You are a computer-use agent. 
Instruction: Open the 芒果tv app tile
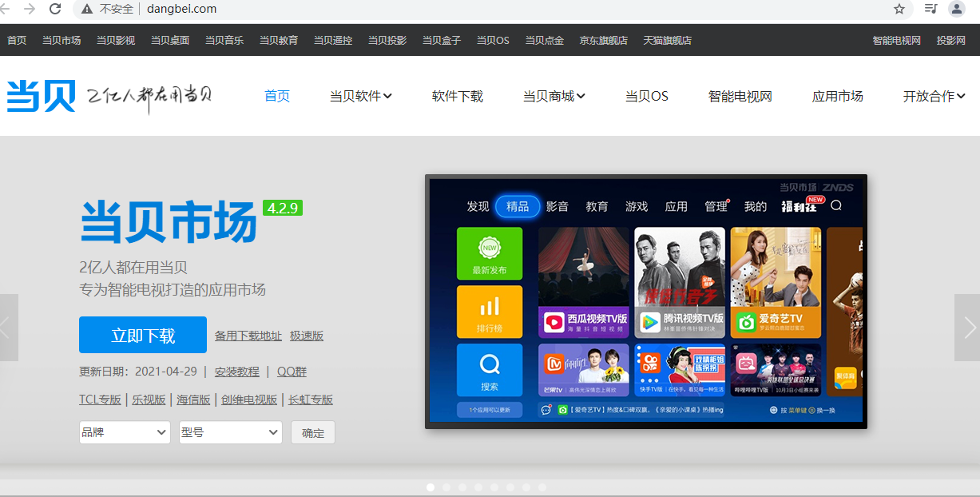coord(584,369)
